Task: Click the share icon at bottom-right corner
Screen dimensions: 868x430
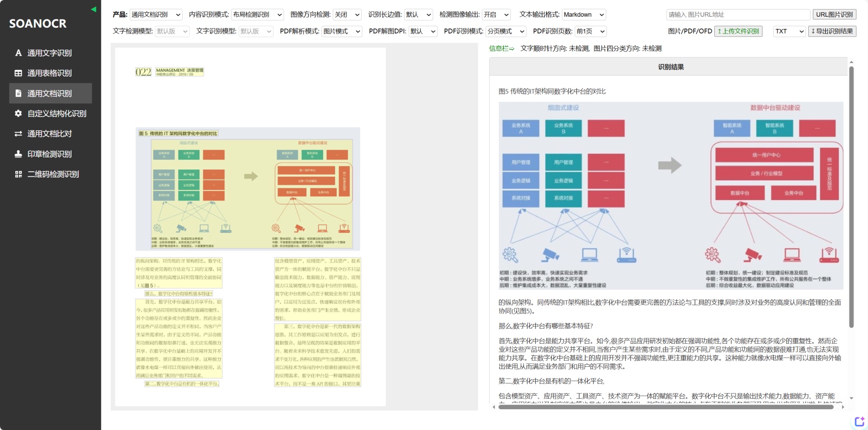Action: click(859, 421)
